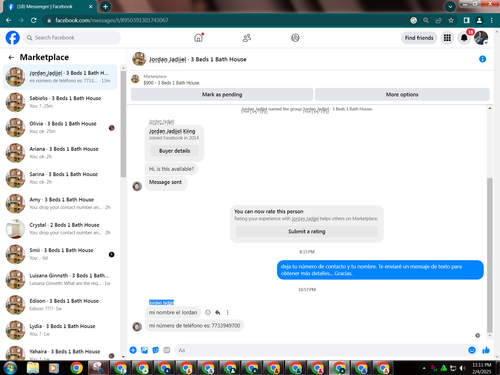This screenshot has width=500, height=375.
Task: Click the Facebook logo icon
Action: 13,38
